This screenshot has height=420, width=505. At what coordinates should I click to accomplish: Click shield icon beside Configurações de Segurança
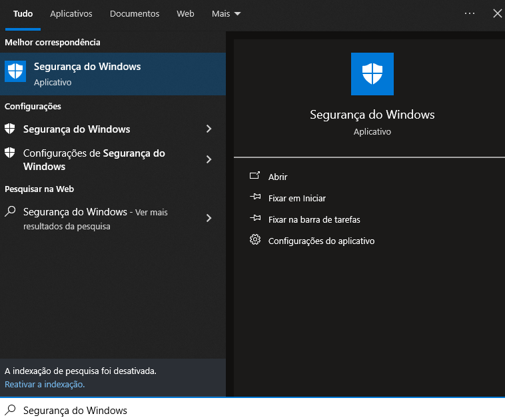tap(10, 153)
